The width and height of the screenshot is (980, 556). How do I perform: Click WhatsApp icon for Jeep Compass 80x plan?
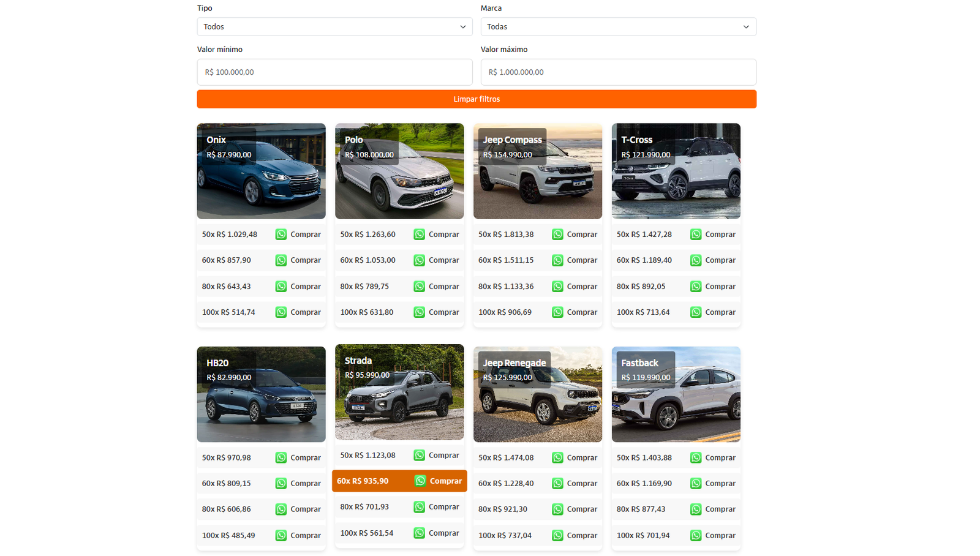click(x=558, y=287)
